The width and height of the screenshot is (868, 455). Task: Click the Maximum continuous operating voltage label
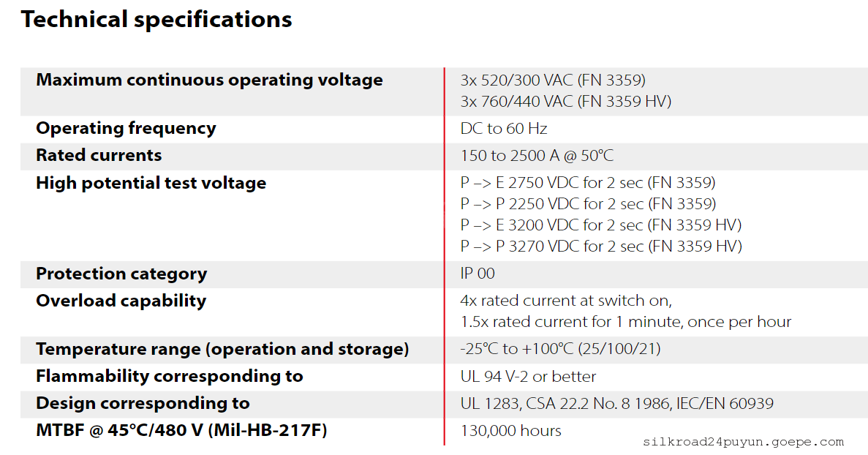click(x=209, y=80)
